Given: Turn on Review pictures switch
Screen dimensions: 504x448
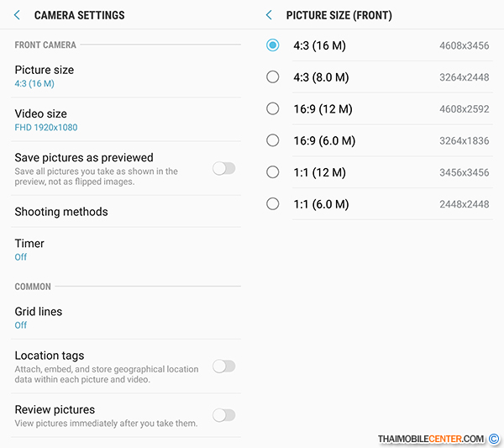Looking at the screenshot, I should pyautogui.click(x=224, y=415).
